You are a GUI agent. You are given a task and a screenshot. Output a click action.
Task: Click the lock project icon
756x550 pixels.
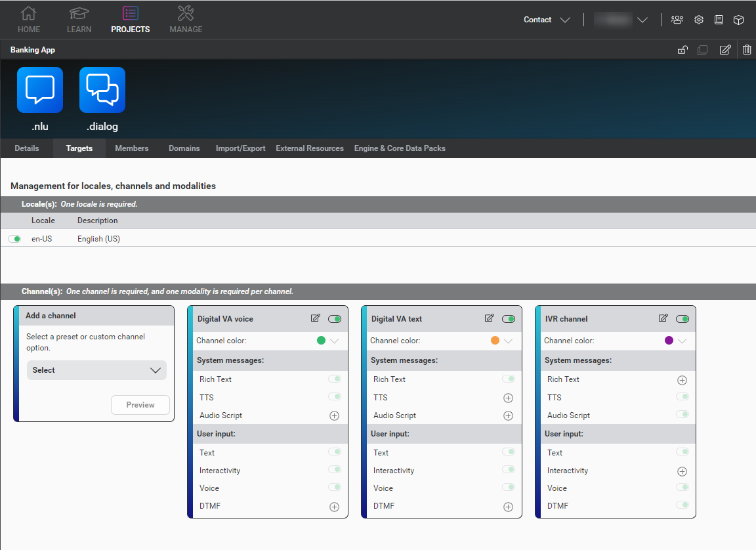[x=682, y=50]
